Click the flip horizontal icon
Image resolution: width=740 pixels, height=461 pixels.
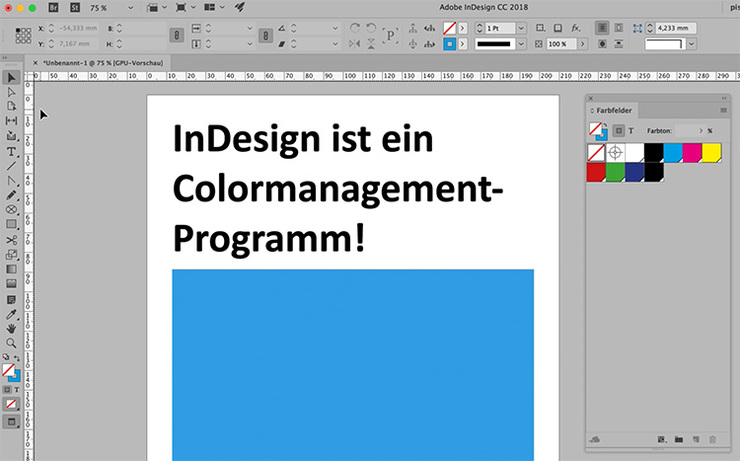click(x=355, y=44)
